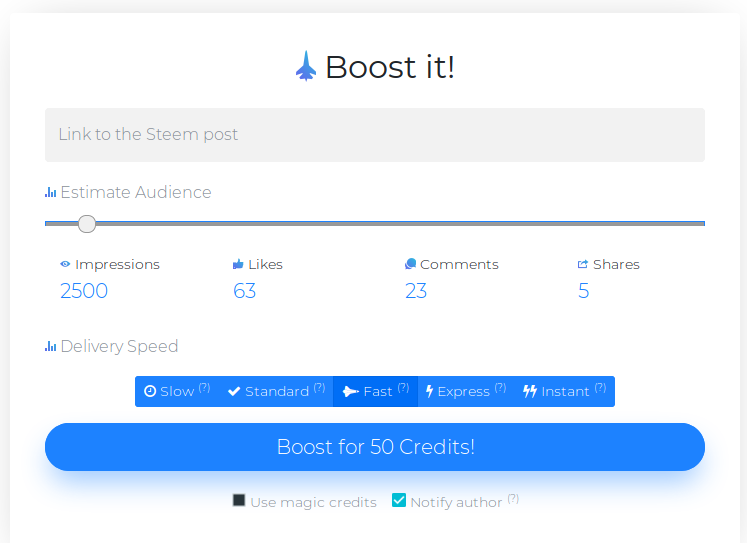Click the eye icon beside Impressions
The image size is (747, 543).
tap(65, 264)
